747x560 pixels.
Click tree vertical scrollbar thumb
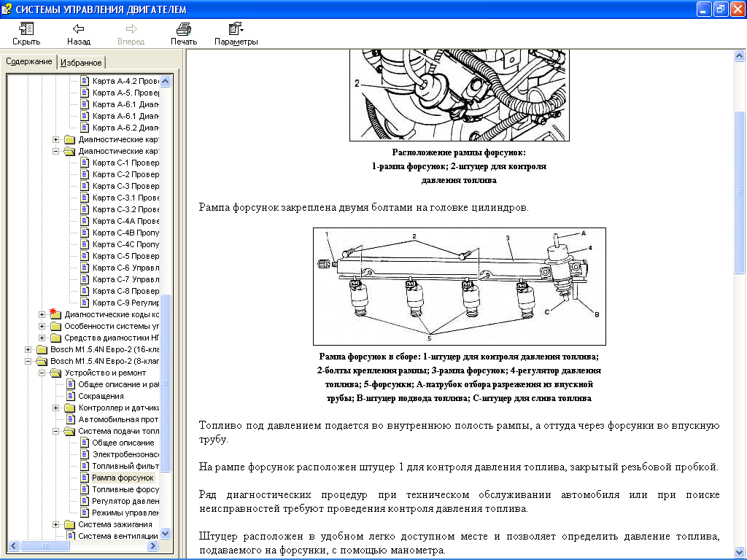166,384
